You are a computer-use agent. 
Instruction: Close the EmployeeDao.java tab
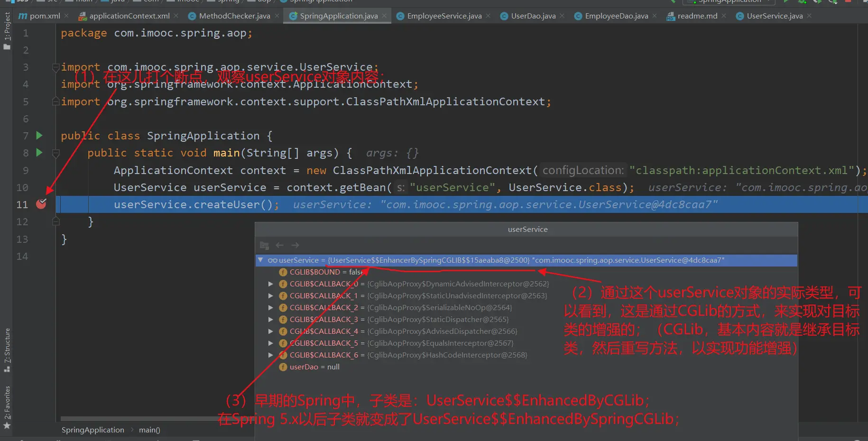tap(655, 16)
